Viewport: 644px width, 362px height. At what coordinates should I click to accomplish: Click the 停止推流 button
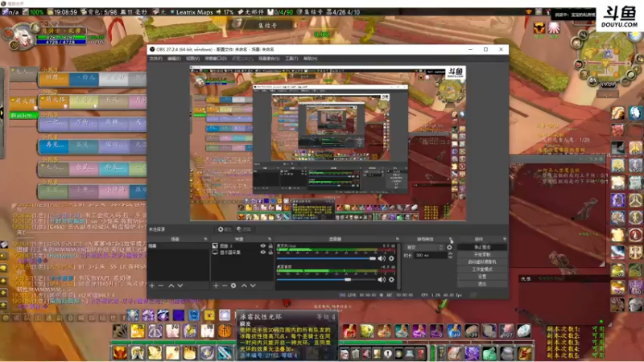click(482, 247)
